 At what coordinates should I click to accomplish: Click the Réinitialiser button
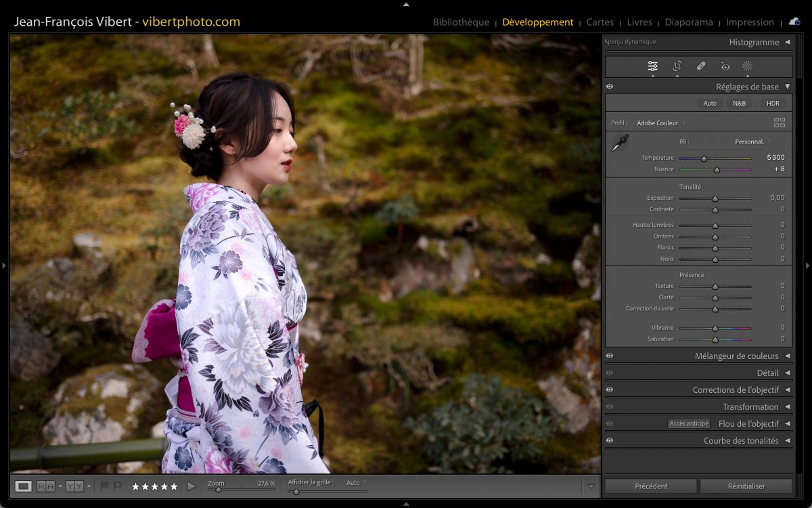[746, 486]
